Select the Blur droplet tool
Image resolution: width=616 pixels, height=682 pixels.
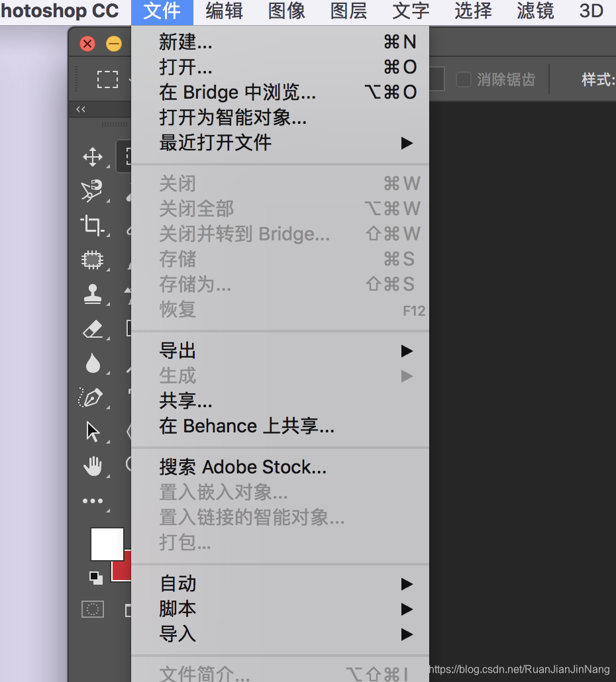(x=93, y=363)
